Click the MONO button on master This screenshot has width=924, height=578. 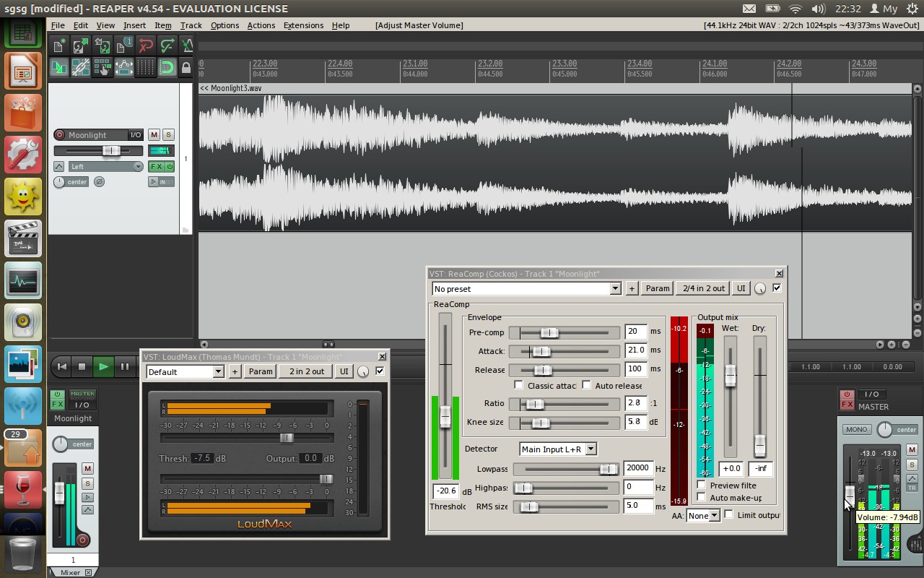point(856,429)
